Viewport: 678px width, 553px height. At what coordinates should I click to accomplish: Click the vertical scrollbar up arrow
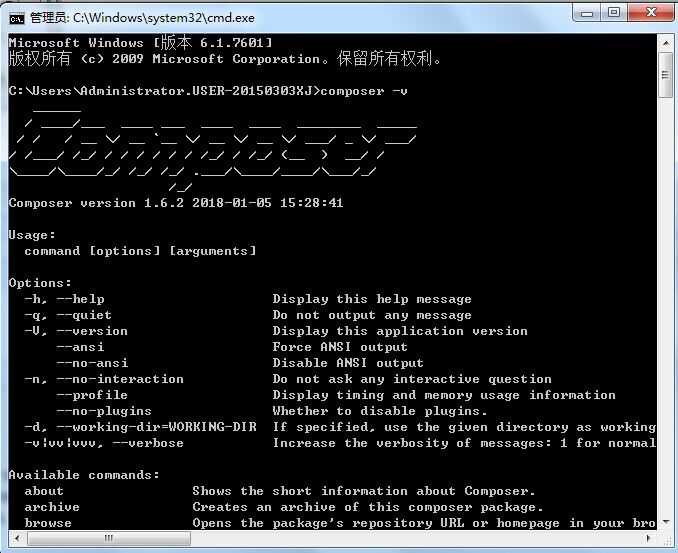pyautogui.click(x=665, y=43)
